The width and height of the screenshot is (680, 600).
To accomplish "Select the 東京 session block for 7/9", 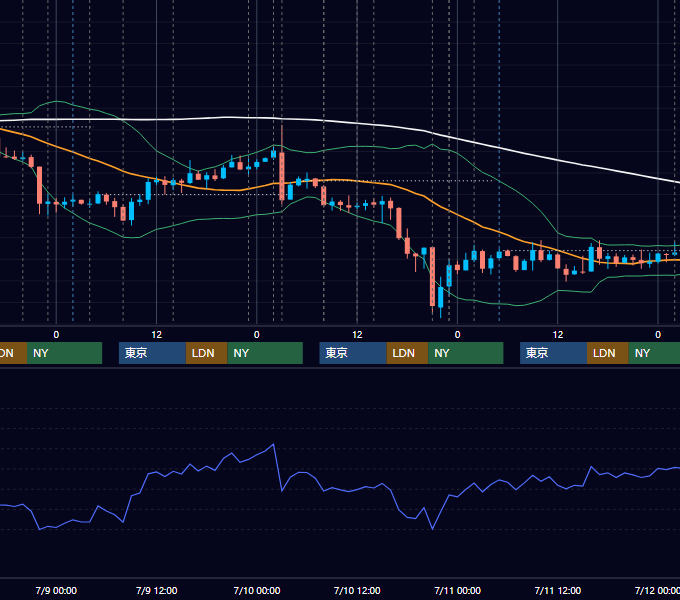I will 152,353.
